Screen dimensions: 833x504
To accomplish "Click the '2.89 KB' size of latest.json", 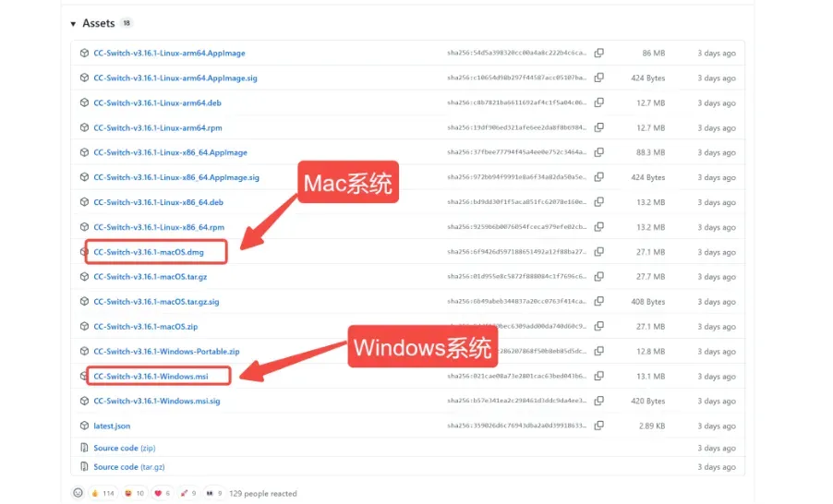I will [x=652, y=426].
